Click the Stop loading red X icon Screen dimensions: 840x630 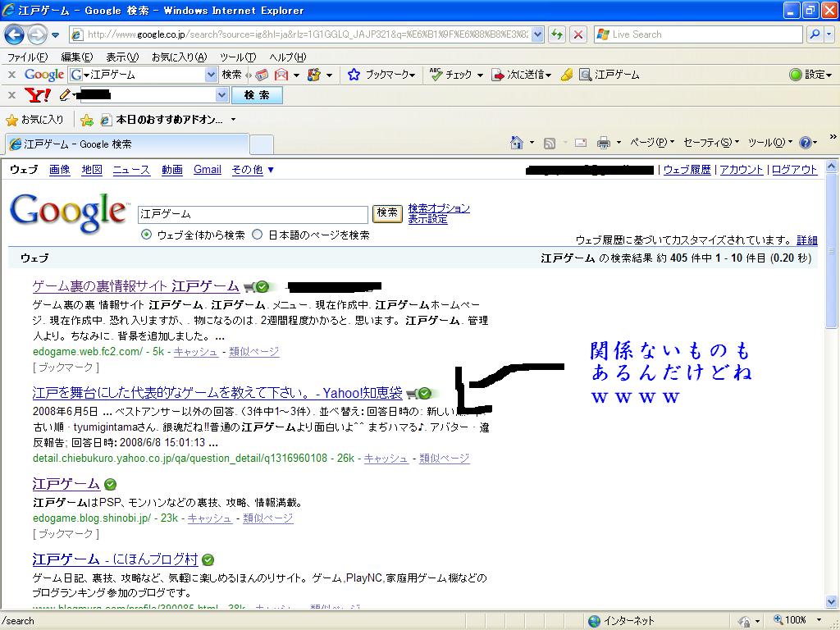coord(578,34)
